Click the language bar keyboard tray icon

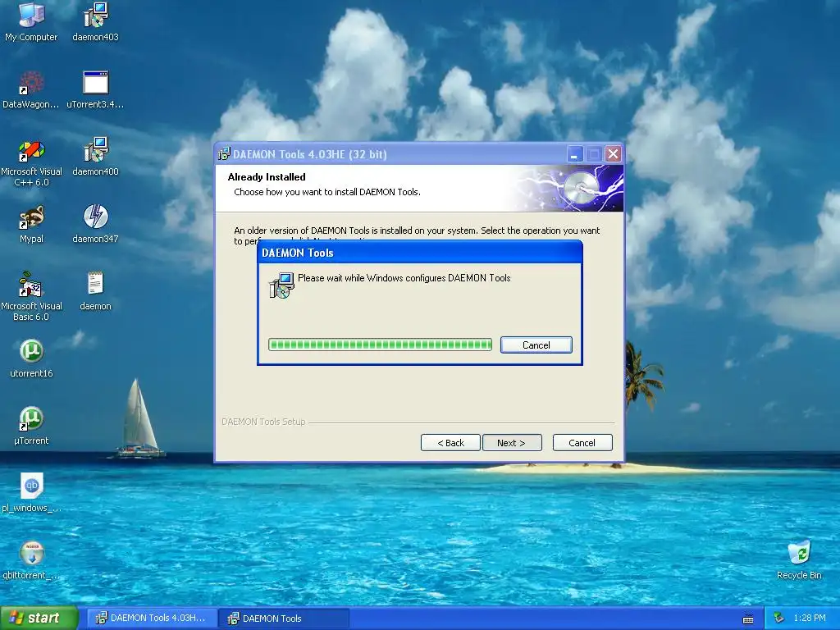(x=748, y=619)
